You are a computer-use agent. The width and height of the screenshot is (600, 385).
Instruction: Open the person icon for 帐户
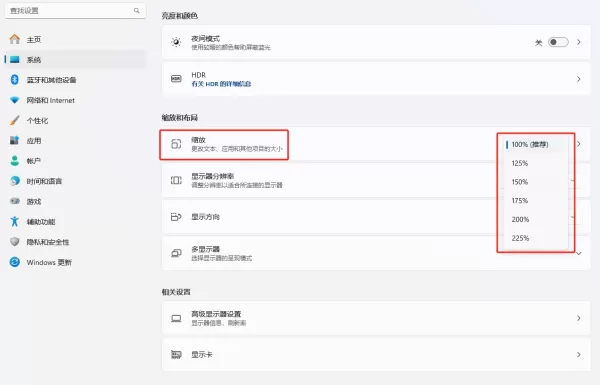tap(15, 161)
